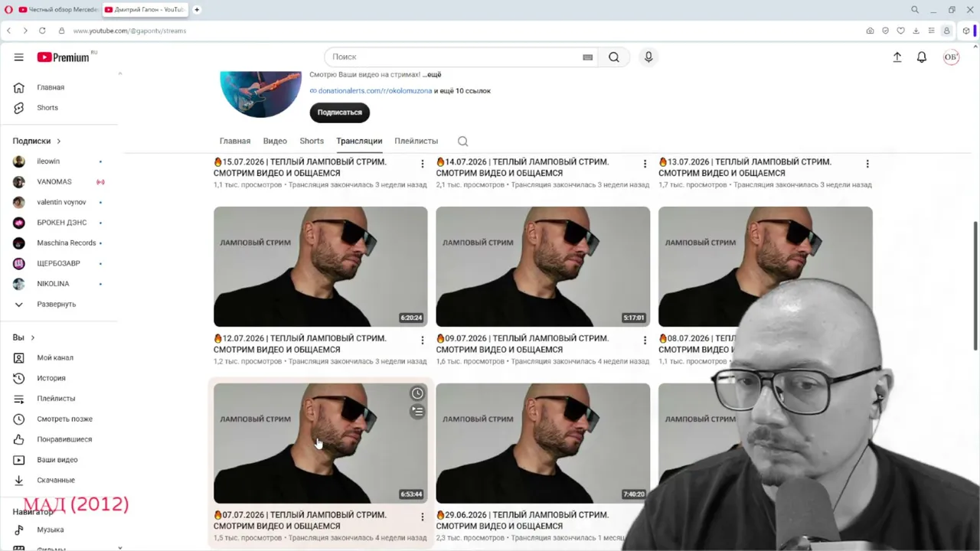This screenshot has width=980, height=551.
Task: Play the 09.07.2026 stream thumbnail
Action: [x=543, y=266]
